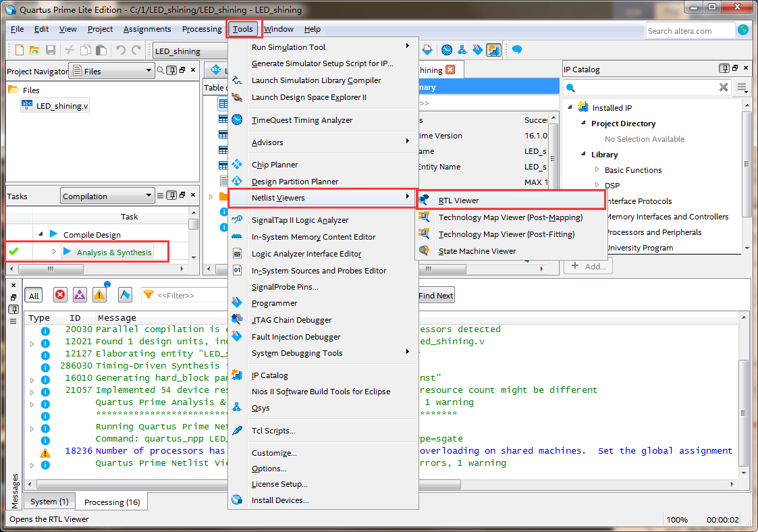Clear IP Catalog search with X
758x532 pixels.
[x=723, y=87]
